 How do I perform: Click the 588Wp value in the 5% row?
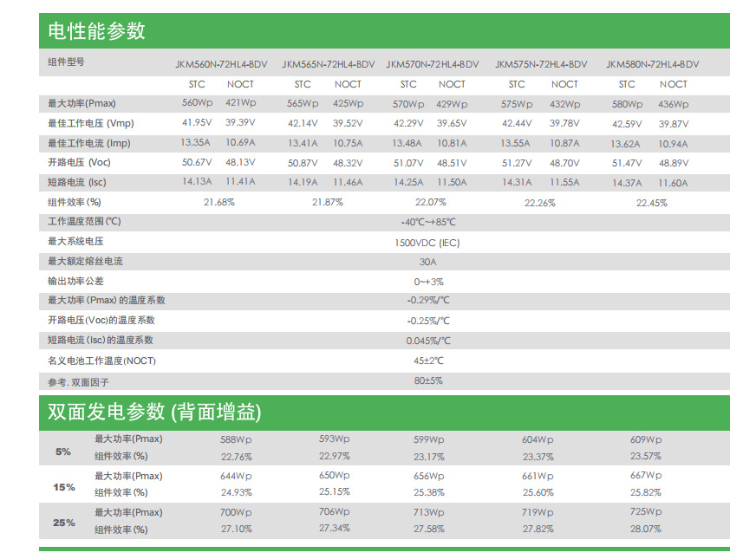[x=236, y=439]
